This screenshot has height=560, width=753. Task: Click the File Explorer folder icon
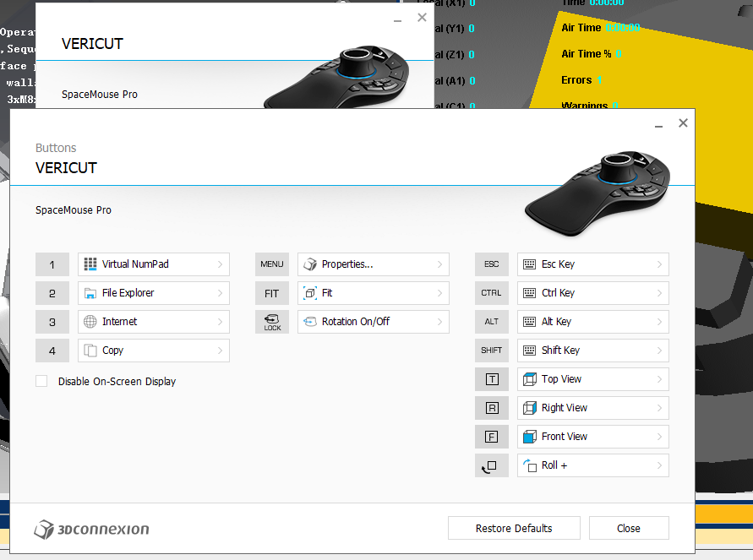point(90,293)
